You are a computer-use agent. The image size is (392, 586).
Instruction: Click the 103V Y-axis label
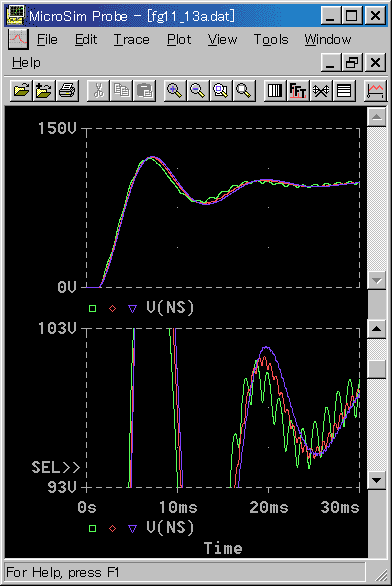(57, 328)
